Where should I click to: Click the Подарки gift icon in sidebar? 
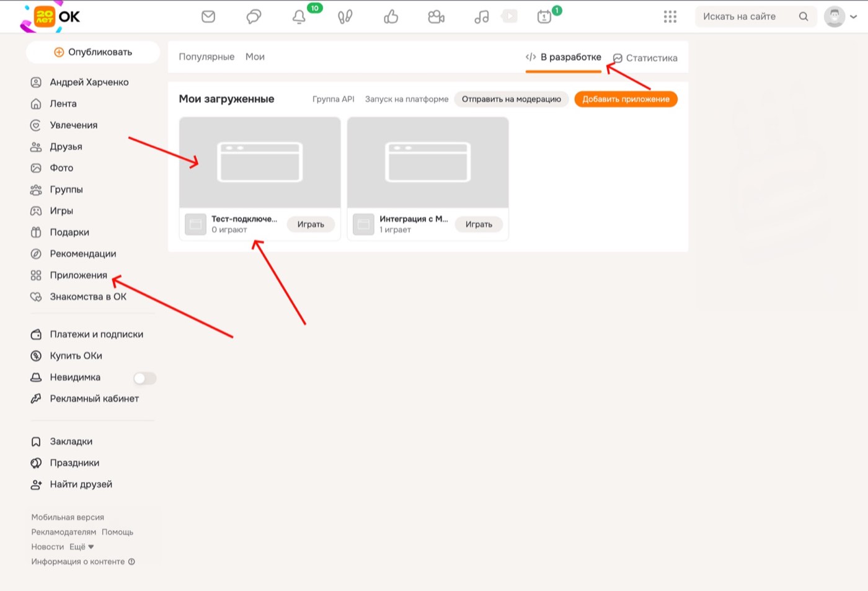[x=36, y=233]
